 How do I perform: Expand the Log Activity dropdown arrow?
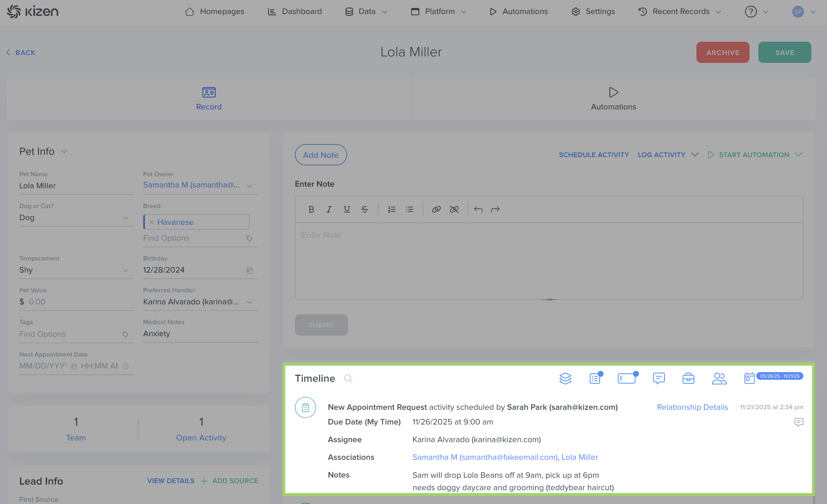point(695,155)
